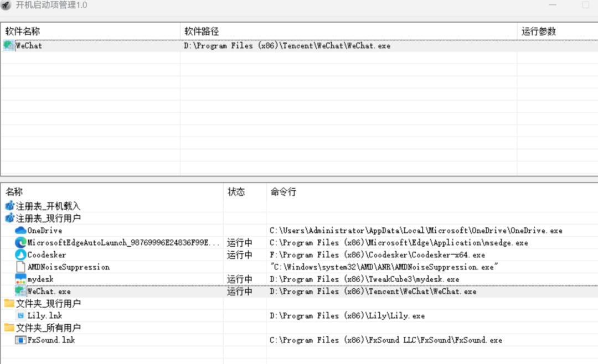Click the FxSound.lnk shortcut icon
Viewport: 598px width, 364px height.
coord(20,340)
